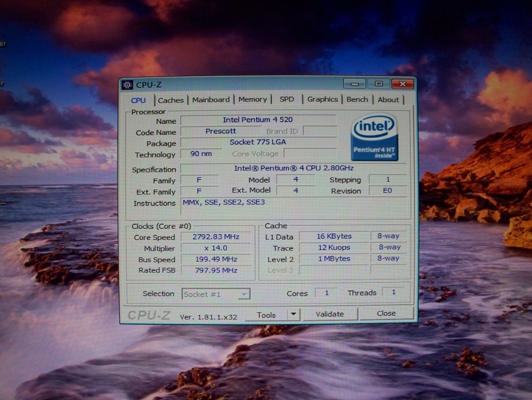Go to the SPD tab

coord(287,99)
